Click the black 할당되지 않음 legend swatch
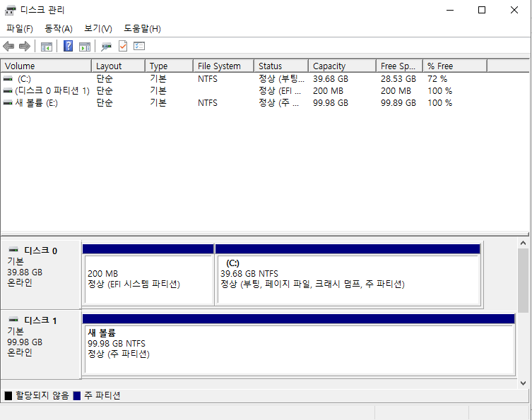This screenshot has height=420, width=532. (x=8, y=395)
